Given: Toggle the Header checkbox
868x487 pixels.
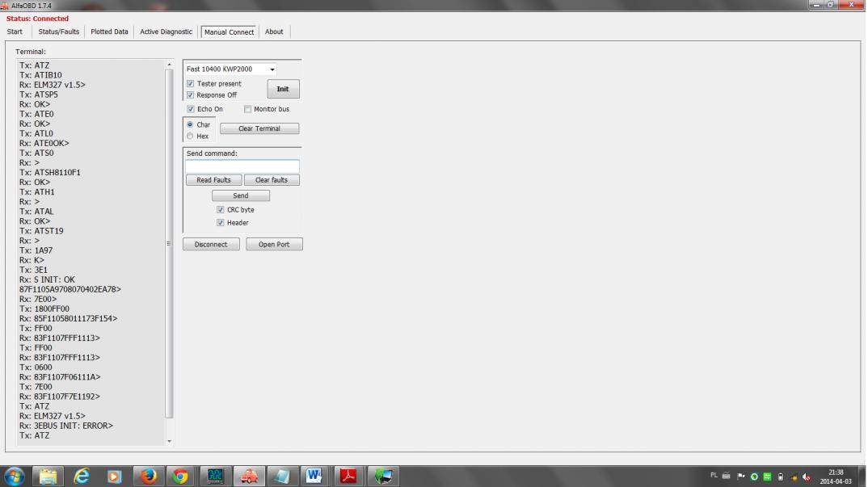Looking at the screenshot, I should tap(221, 222).
